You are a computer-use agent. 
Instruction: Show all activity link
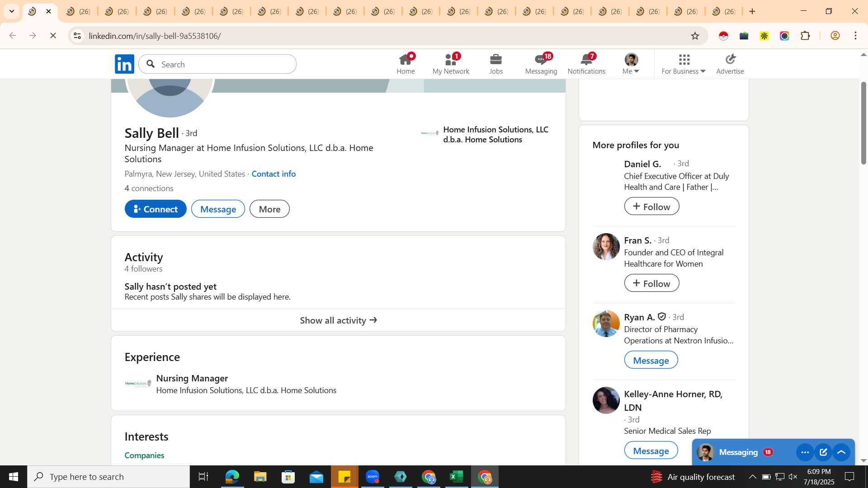tap(338, 320)
